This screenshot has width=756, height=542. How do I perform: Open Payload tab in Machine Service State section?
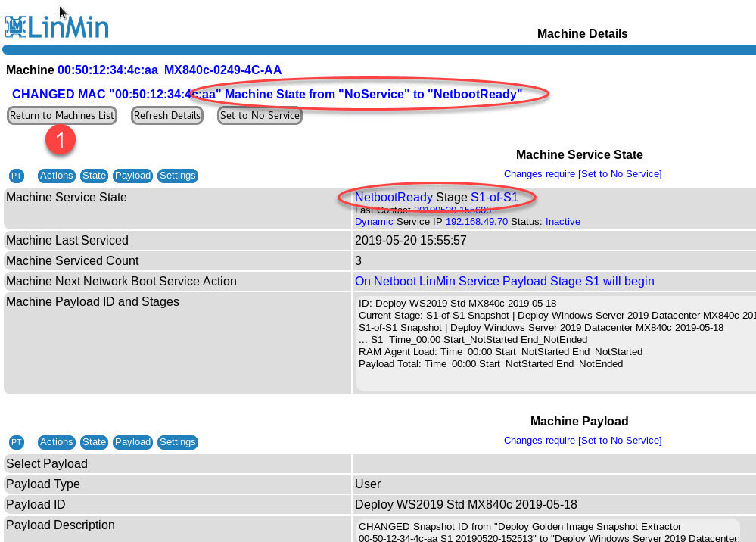pyautogui.click(x=132, y=176)
